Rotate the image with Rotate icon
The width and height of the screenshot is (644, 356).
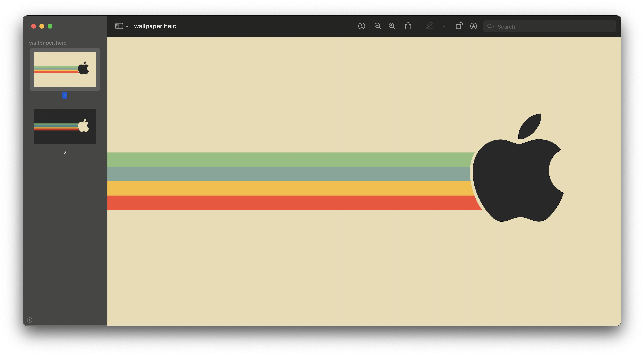click(459, 26)
